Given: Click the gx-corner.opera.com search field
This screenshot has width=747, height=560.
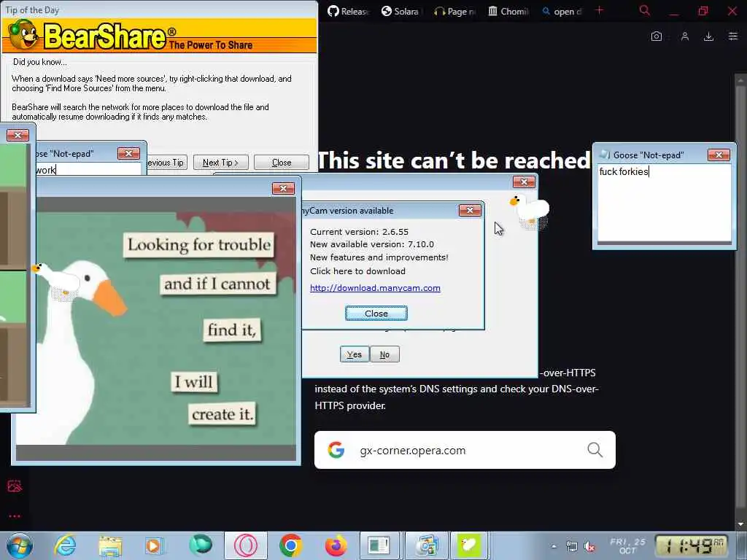Looking at the screenshot, I should (465, 450).
